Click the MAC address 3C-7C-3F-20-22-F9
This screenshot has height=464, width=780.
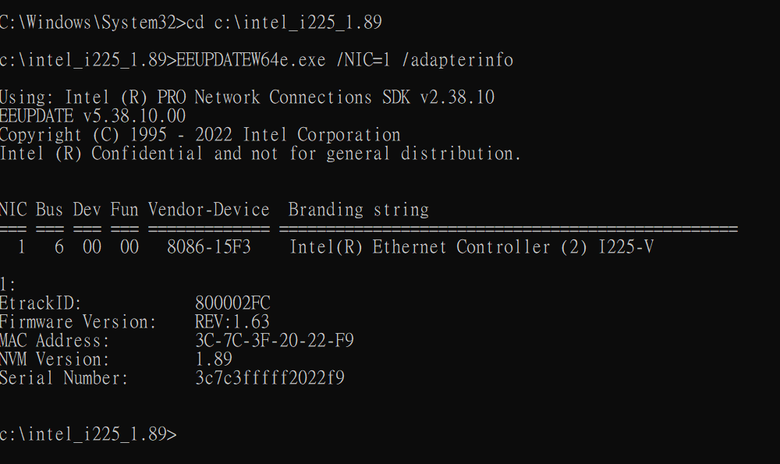click(x=274, y=341)
